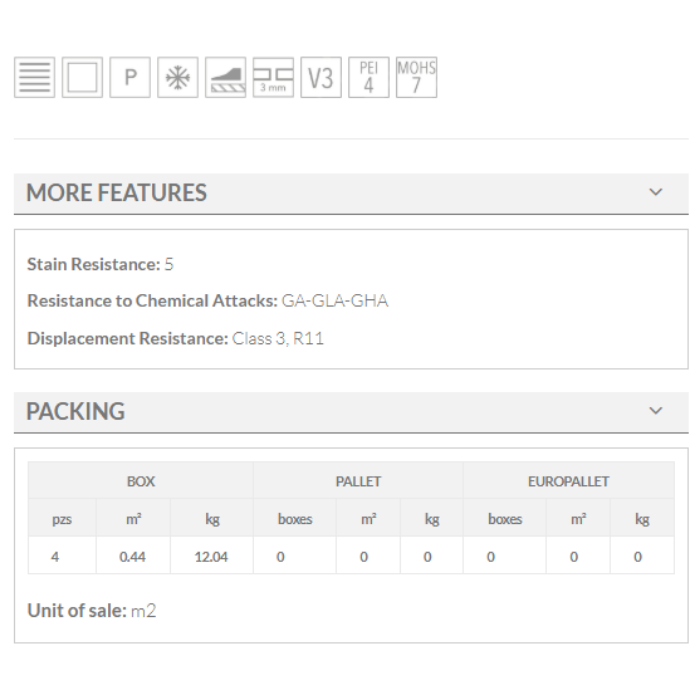Click the EUROPALLET column header
This screenshot has height=700, width=700.
pyautogui.click(x=568, y=481)
